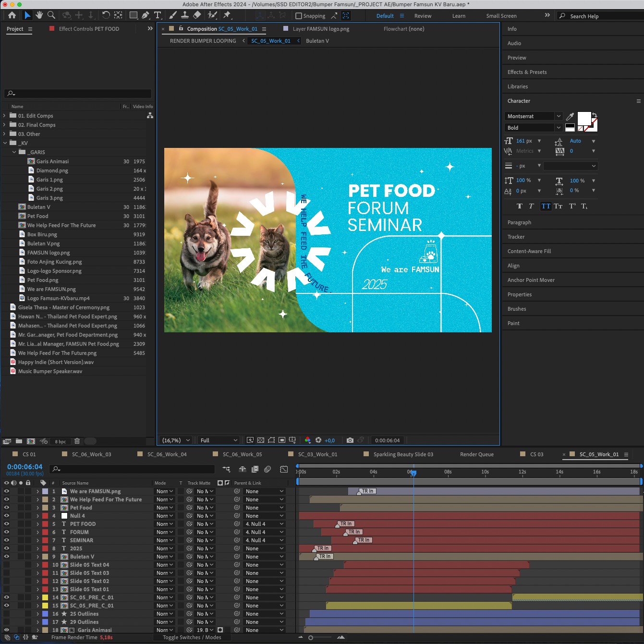Viewport: 644px width, 644px height.
Task: Open the Full resolution dropdown
Action: 219,440
